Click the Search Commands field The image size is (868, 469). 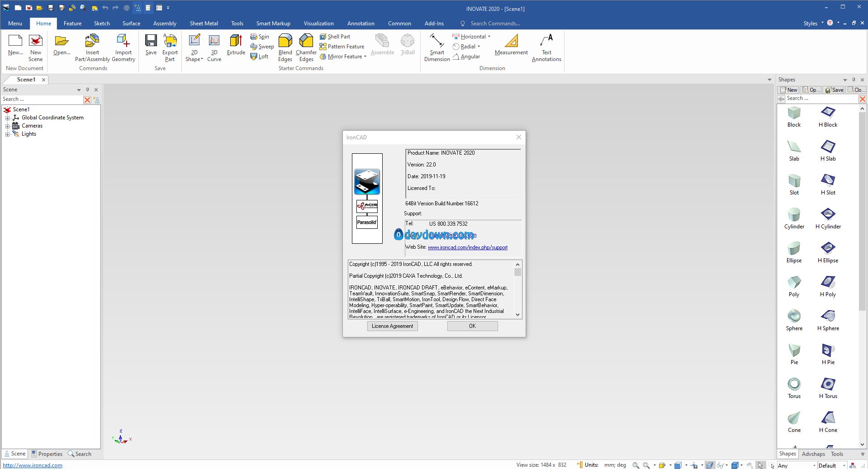pos(495,24)
